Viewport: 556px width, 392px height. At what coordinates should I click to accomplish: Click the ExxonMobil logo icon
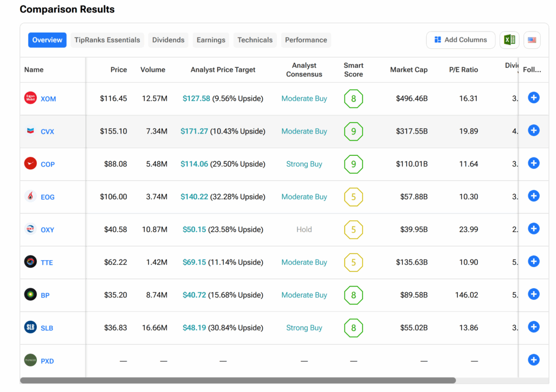click(x=30, y=98)
